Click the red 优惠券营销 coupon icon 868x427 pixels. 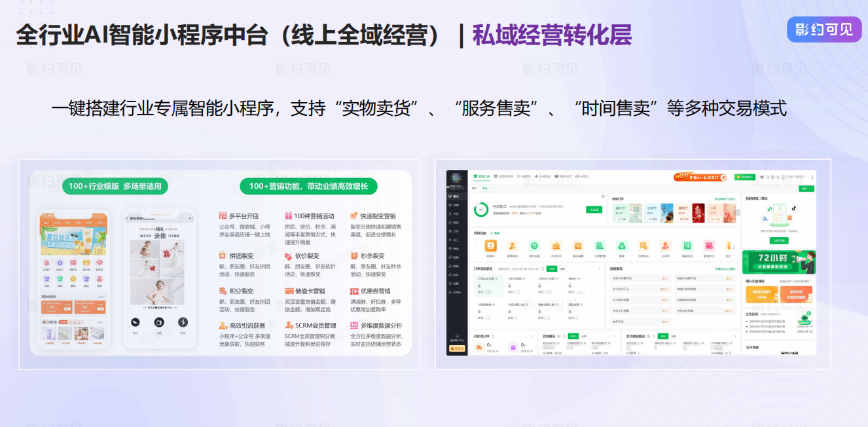(x=353, y=291)
